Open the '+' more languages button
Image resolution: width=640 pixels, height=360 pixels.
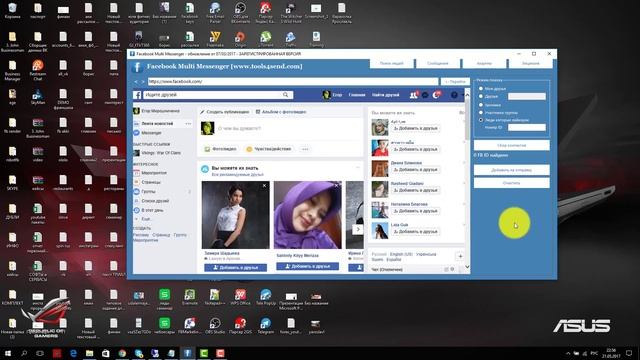pyautogui.click(x=460, y=256)
